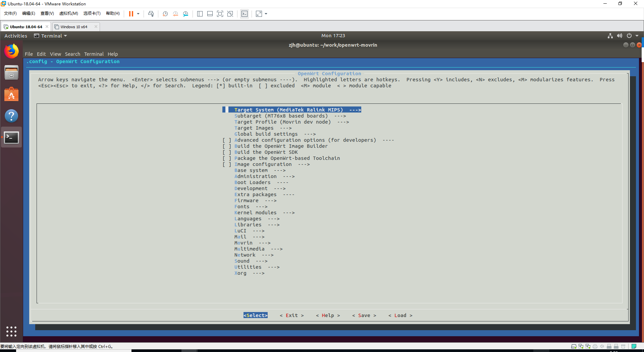Open Firefox from the Ubuntu dock

(11, 51)
